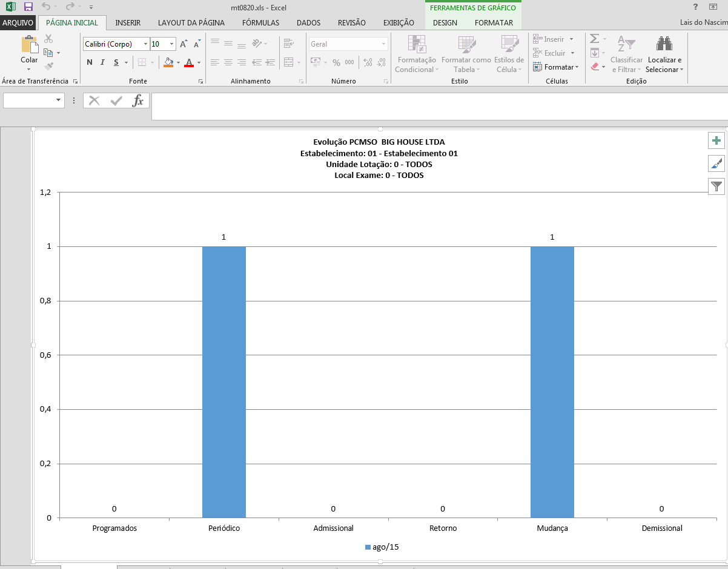
Task: Center text horizontally
Action: (228, 62)
